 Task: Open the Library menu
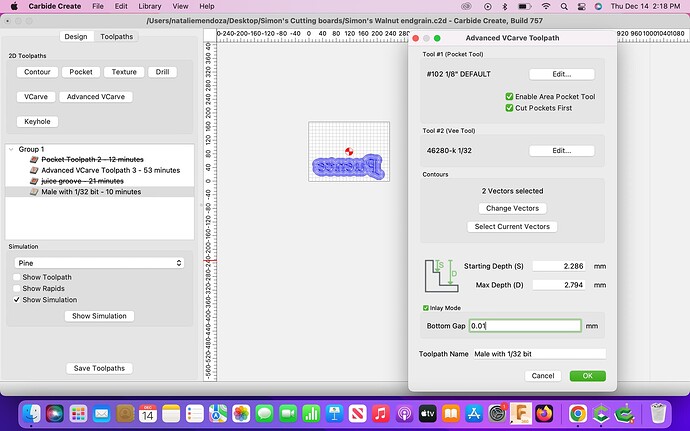[x=150, y=6]
